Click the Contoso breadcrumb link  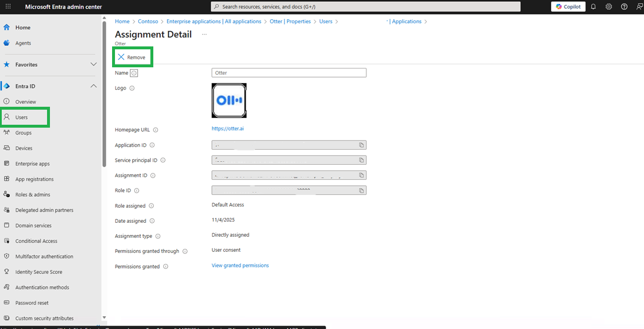point(148,21)
